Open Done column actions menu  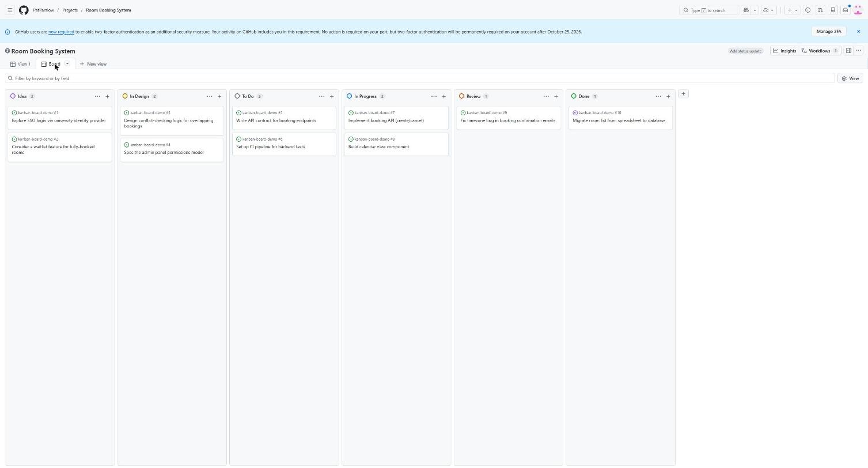[658, 96]
